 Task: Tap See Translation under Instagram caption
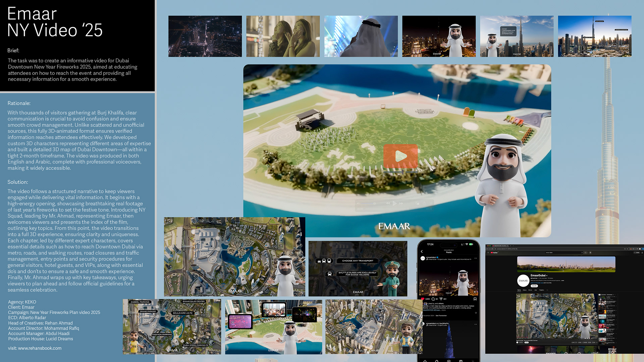point(441,316)
